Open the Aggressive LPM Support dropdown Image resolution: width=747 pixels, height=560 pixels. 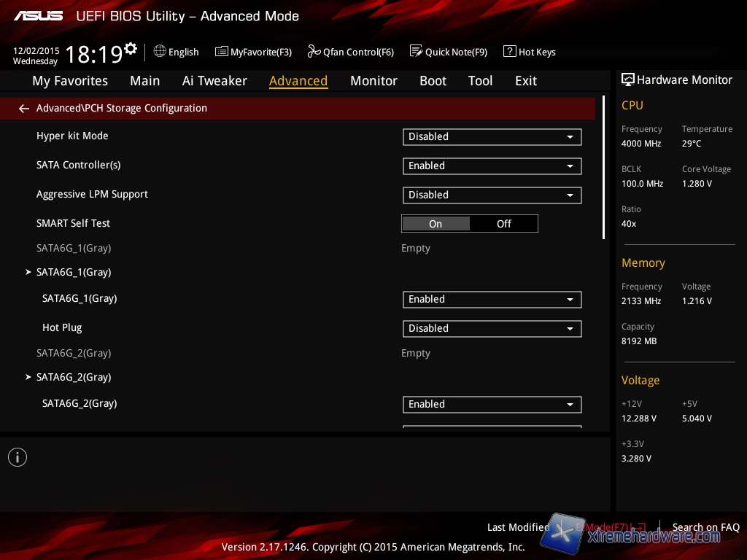click(x=492, y=195)
